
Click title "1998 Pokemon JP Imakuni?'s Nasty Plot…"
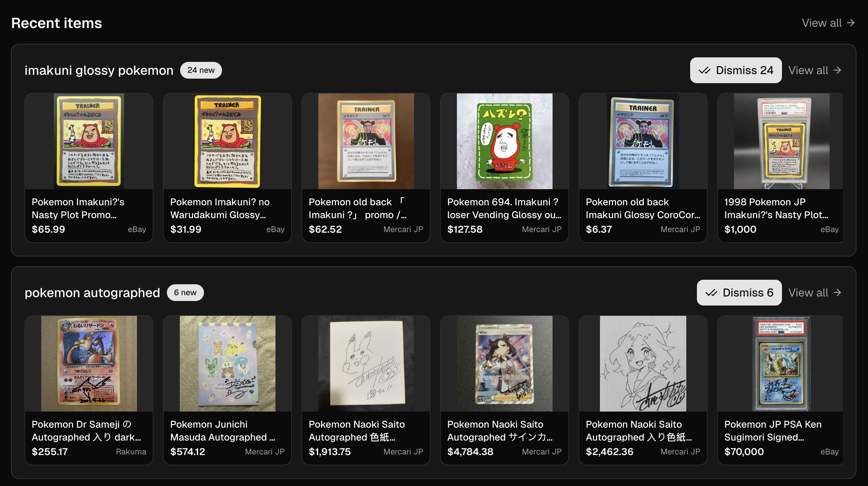pyautogui.click(x=776, y=208)
